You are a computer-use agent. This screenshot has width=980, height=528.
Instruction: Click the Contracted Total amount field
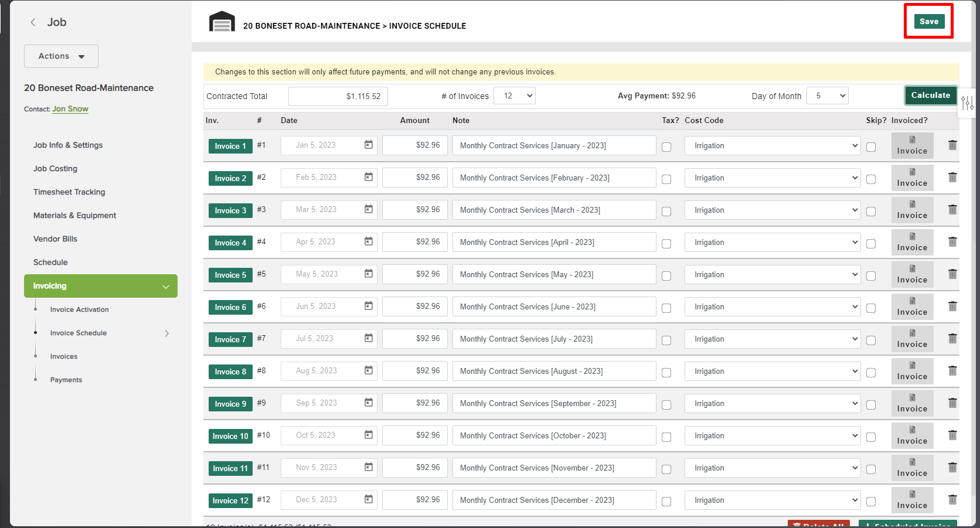point(338,96)
